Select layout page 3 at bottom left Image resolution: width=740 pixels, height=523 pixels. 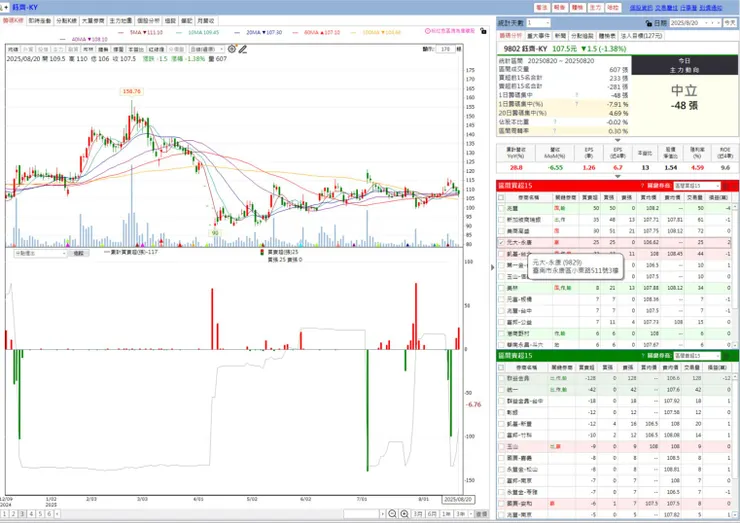(x=22, y=514)
